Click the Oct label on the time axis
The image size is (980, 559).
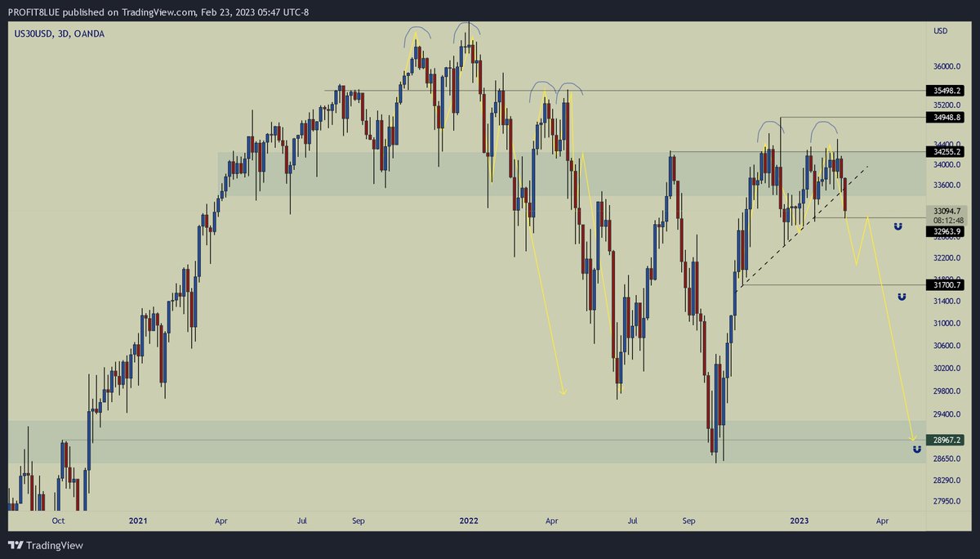[58, 520]
